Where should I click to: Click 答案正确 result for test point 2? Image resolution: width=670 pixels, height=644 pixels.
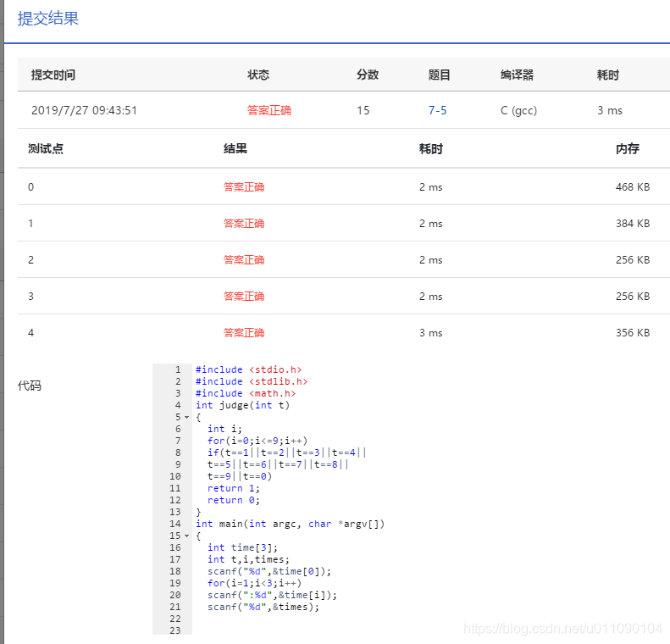(x=244, y=259)
